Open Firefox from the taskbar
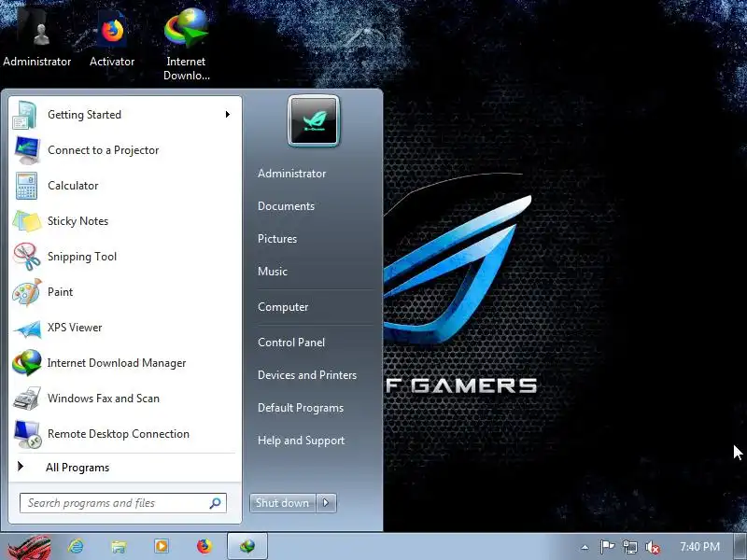The image size is (747, 560). pyautogui.click(x=204, y=546)
